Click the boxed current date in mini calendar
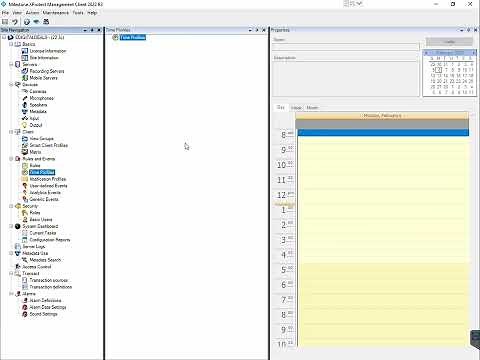Screen dimensions: 480x360 click(439, 70)
